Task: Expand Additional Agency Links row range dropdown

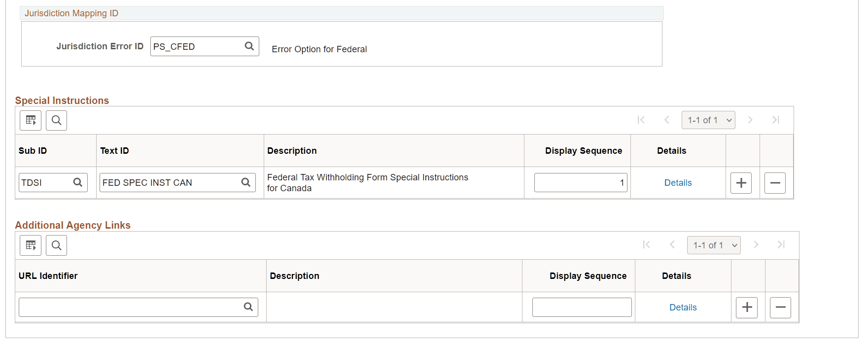Action: click(x=714, y=245)
